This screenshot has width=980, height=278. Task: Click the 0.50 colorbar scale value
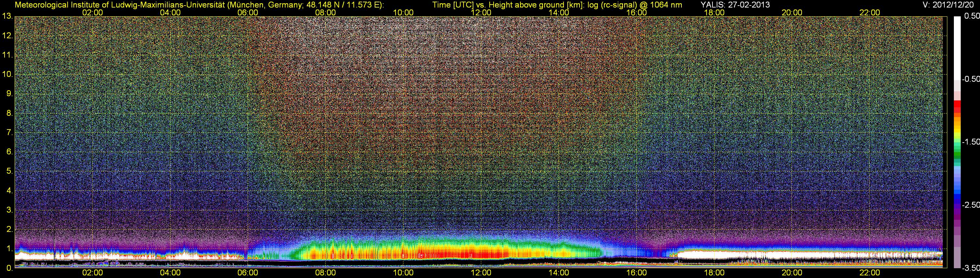coord(972,16)
